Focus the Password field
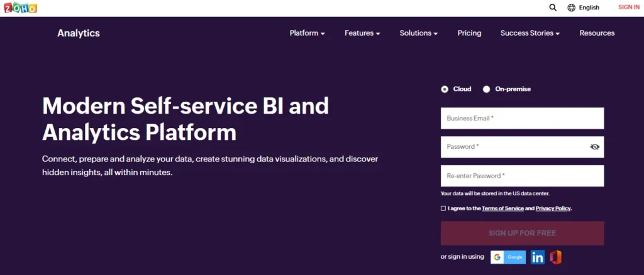644x275 pixels. 522,147
